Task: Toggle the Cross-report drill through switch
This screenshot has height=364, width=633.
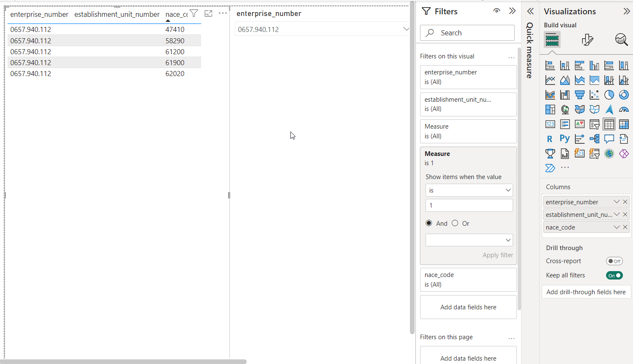Action: click(x=614, y=261)
